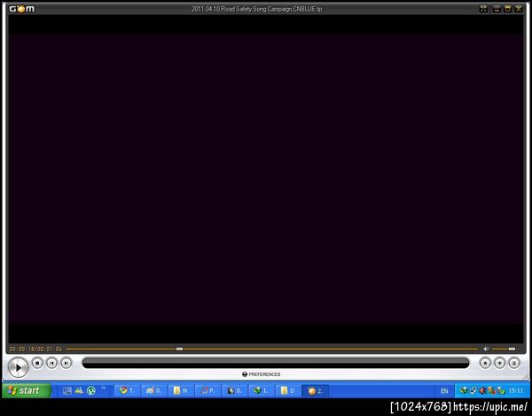Minimize the GOM Player window

click(x=497, y=9)
